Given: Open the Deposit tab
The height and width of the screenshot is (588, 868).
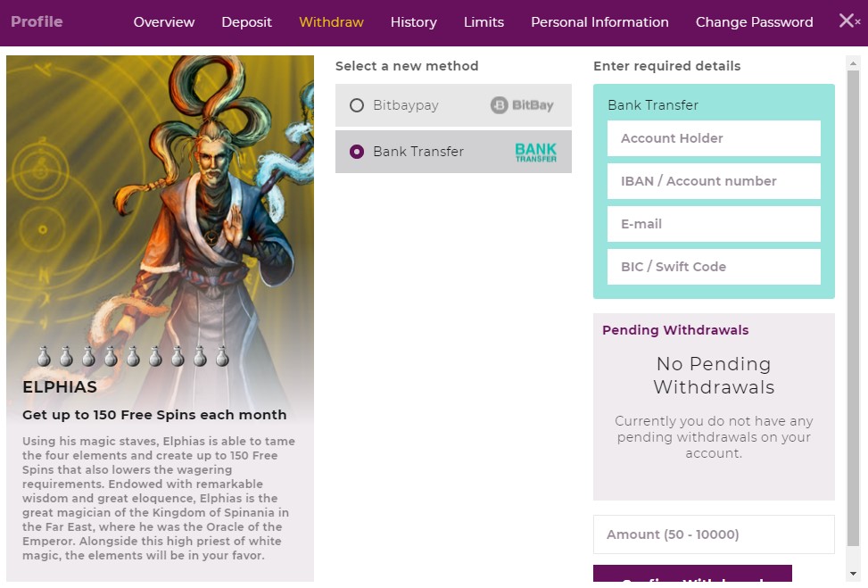Looking at the screenshot, I should [246, 22].
